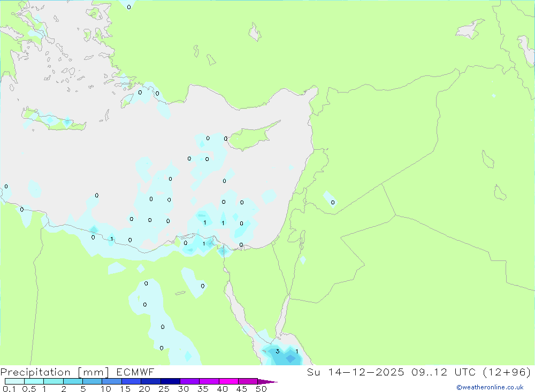
Task: Click legend label '0.1'
Action: coord(9,389)
